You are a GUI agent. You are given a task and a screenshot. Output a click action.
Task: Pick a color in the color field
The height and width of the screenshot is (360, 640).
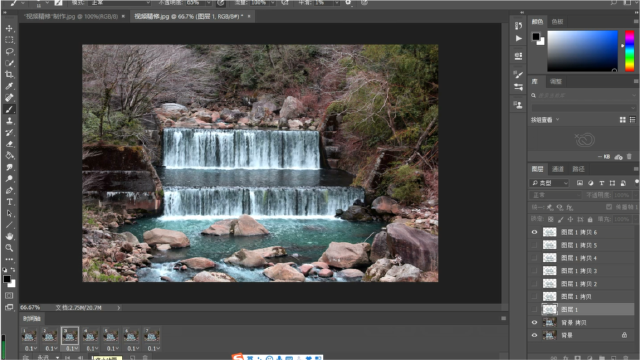(x=582, y=51)
